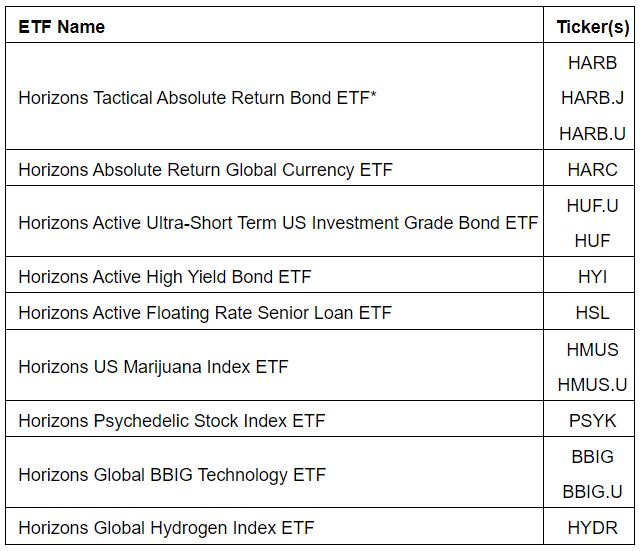The width and height of the screenshot is (642, 551).
Task: Click Horizons US Marijuana Index ETF
Action: 153,367
